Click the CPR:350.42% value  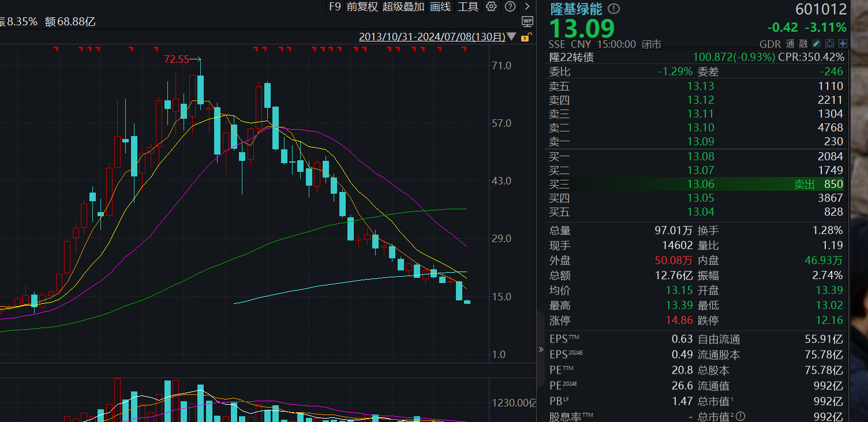(811, 57)
